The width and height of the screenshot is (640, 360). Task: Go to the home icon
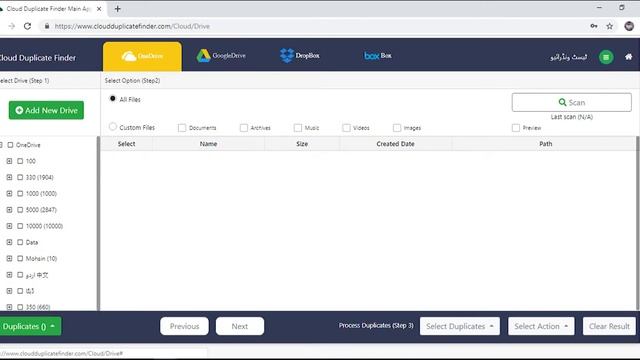(629, 57)
